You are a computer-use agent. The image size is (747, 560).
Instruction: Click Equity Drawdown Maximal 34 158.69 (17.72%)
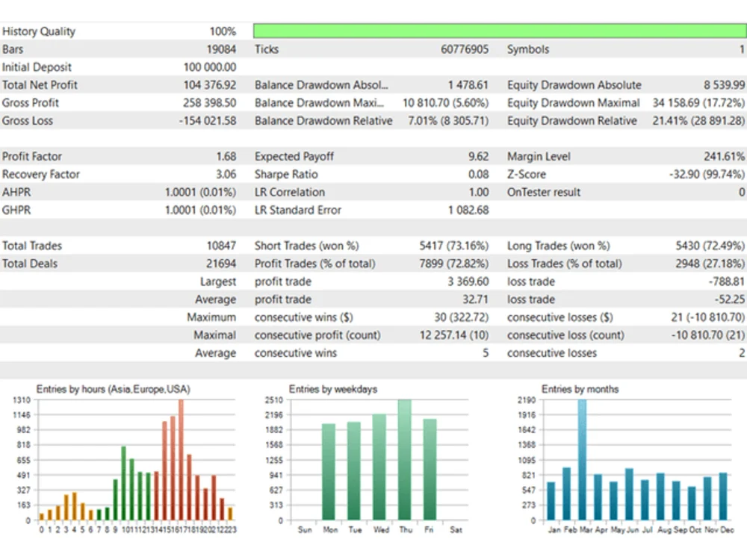tap(698, 103)
